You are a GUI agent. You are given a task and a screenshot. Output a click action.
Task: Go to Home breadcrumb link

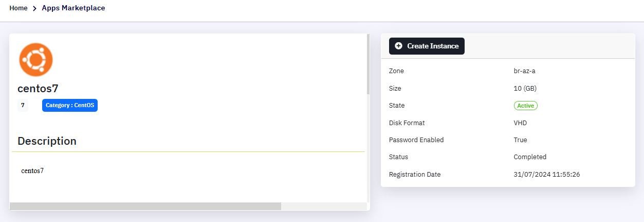[x=19, y=8]
